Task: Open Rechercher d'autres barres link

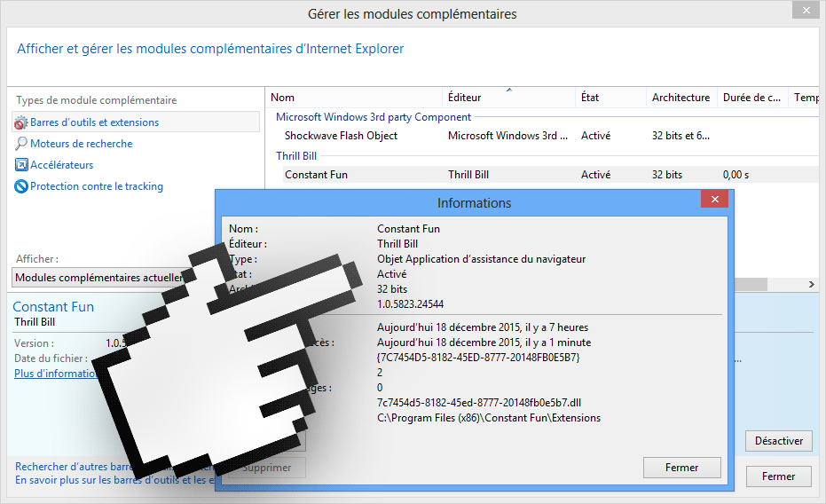Action: tap(74, 467)
